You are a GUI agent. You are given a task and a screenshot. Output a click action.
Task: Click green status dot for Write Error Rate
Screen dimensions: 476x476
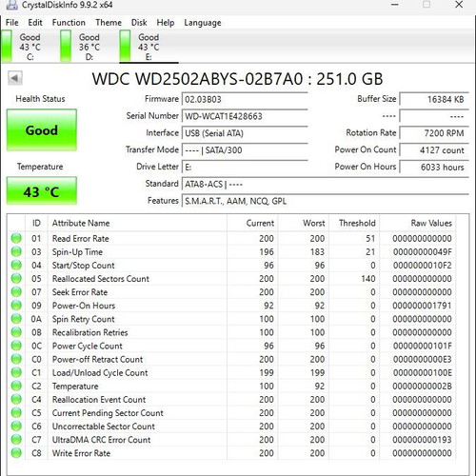click(x=16, y=453)
